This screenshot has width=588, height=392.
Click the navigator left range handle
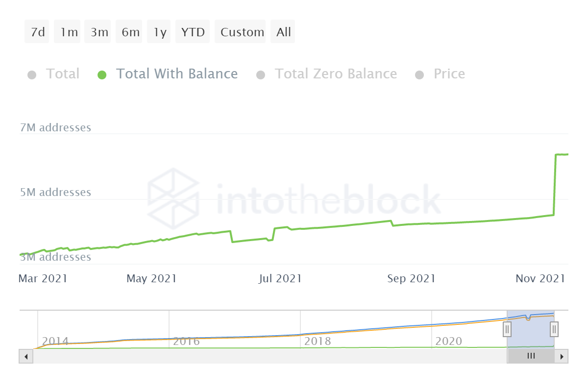click(507, 329)
